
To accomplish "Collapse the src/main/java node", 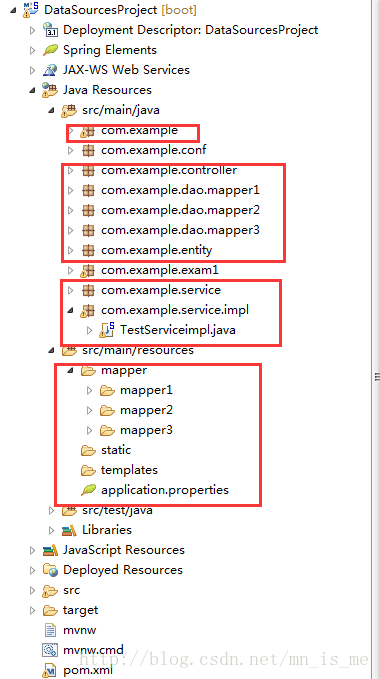I will tap(52, 110).
